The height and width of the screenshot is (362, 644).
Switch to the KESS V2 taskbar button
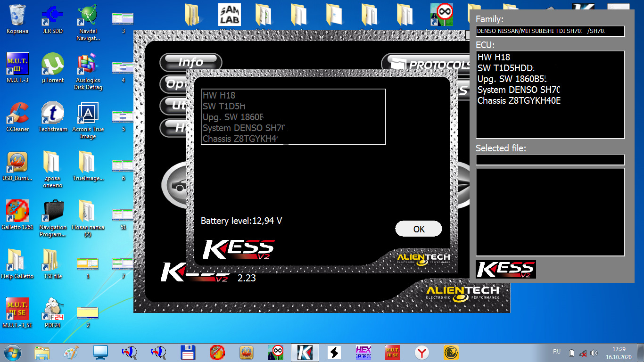tap(305, 352)
